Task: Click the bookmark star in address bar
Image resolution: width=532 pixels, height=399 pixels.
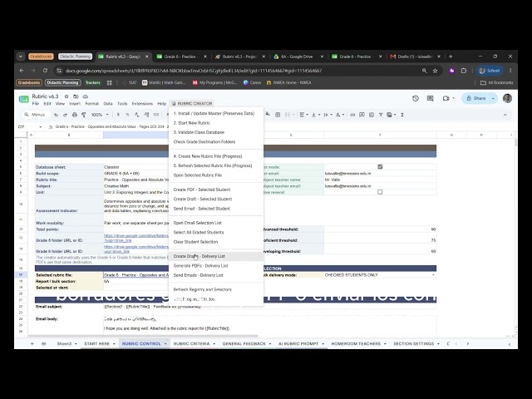Action: pos(435,71)
